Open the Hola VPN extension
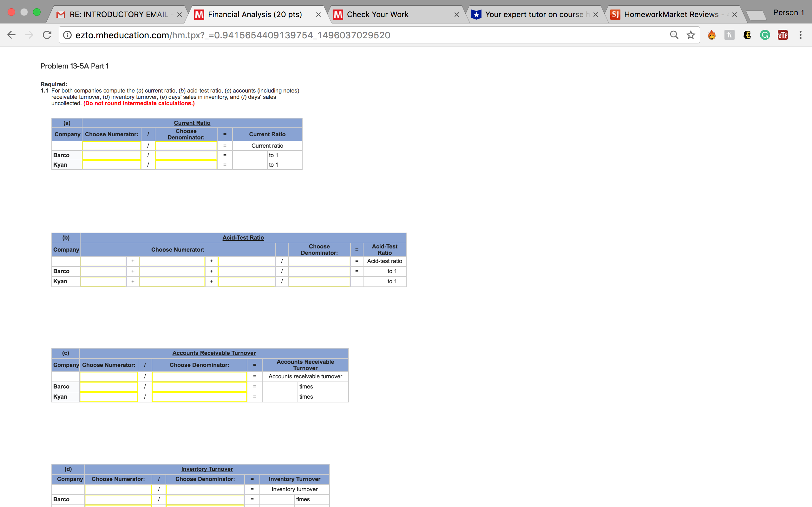This screenshot has height=507, width=812. [712, 35]
